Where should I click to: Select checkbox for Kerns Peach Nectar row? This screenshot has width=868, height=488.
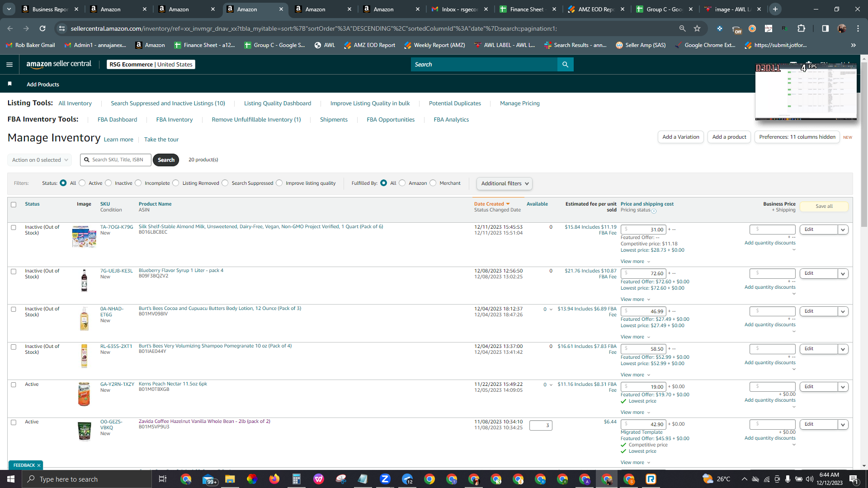point(14,385)
